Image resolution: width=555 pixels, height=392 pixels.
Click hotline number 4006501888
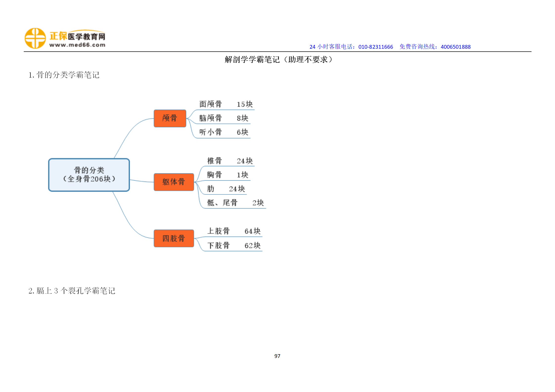point(455,47)
